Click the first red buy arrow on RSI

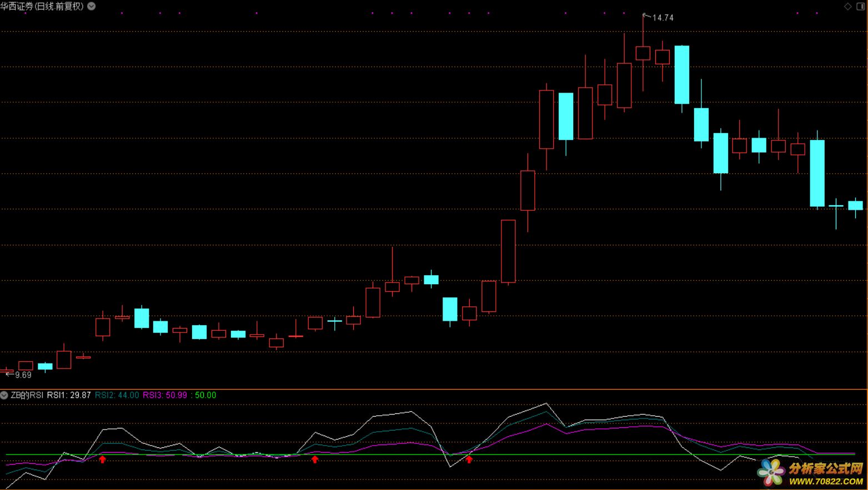coord(102,459)
